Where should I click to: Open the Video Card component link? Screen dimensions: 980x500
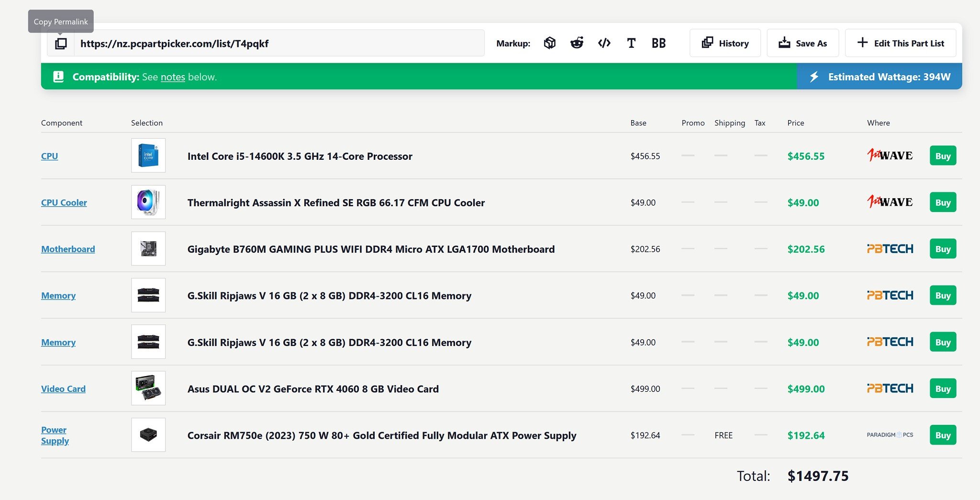click(63, 389)
